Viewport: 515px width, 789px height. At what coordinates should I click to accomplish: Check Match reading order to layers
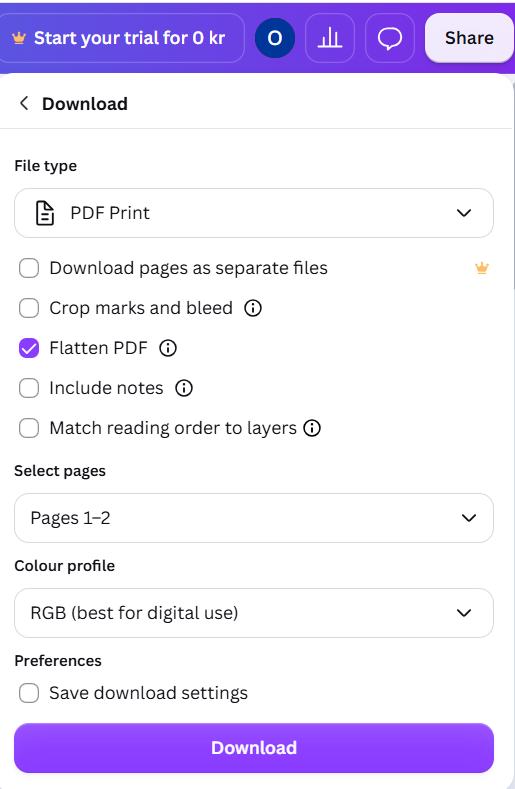(29, 428)
